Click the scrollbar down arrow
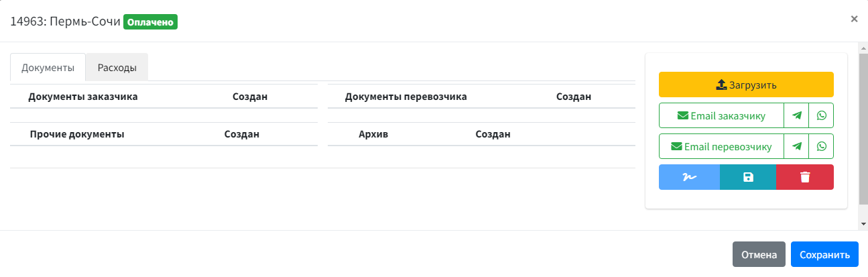 (863, 223)
